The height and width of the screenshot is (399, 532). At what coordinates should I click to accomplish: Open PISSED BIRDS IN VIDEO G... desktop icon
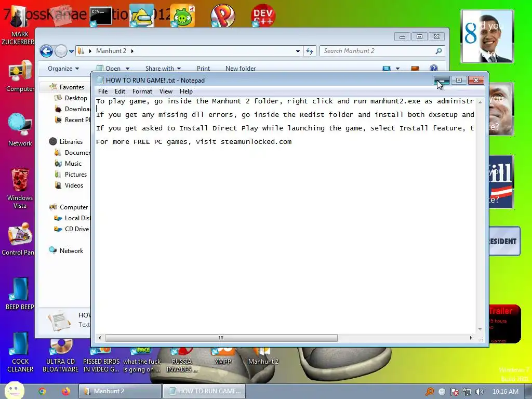tap(101, 360)
